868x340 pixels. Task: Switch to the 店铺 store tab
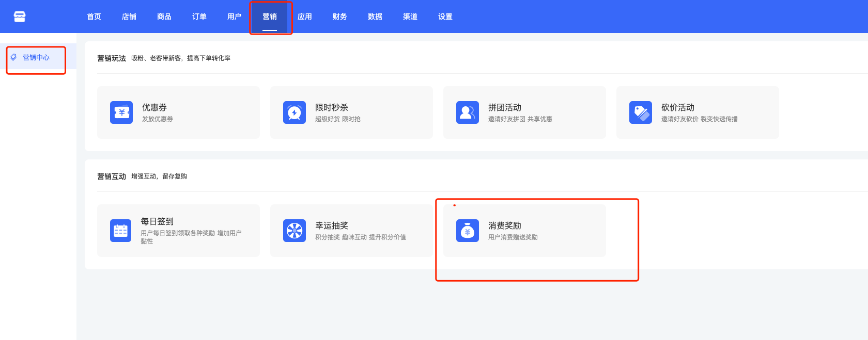(x=129, y=17)
